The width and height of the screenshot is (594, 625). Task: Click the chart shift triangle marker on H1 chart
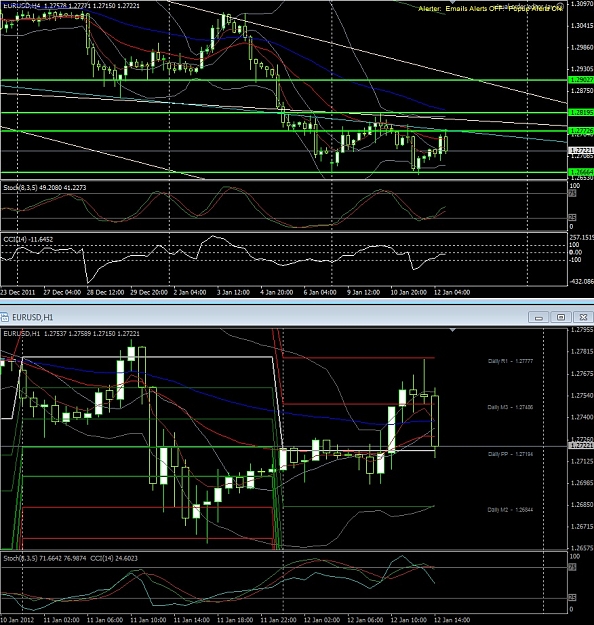tap(452, 330)
